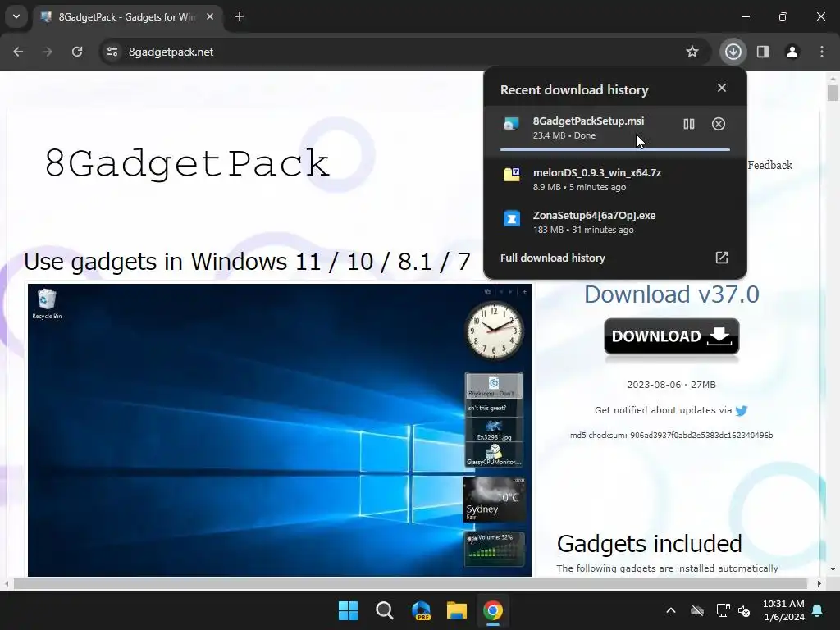840x630 pixels.
Task: Click the ZonaSetup64 exe file icon
Action: click(x=512, y=218)
